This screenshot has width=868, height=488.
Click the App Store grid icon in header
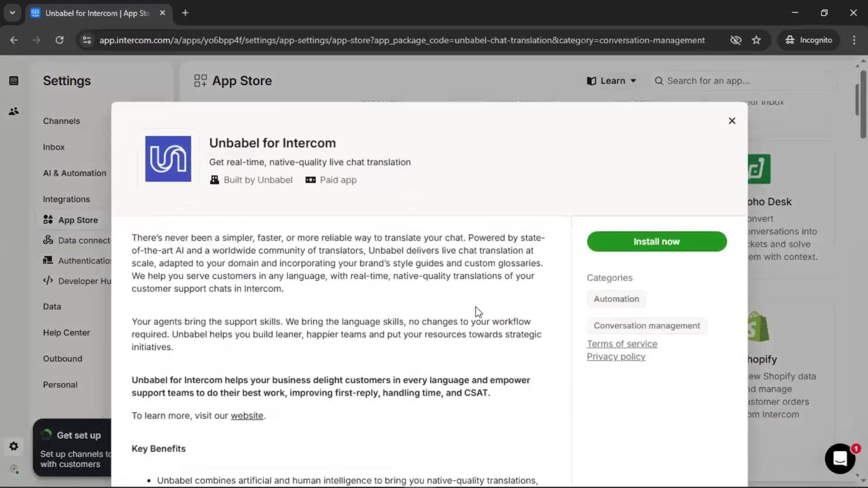[200, 81]
